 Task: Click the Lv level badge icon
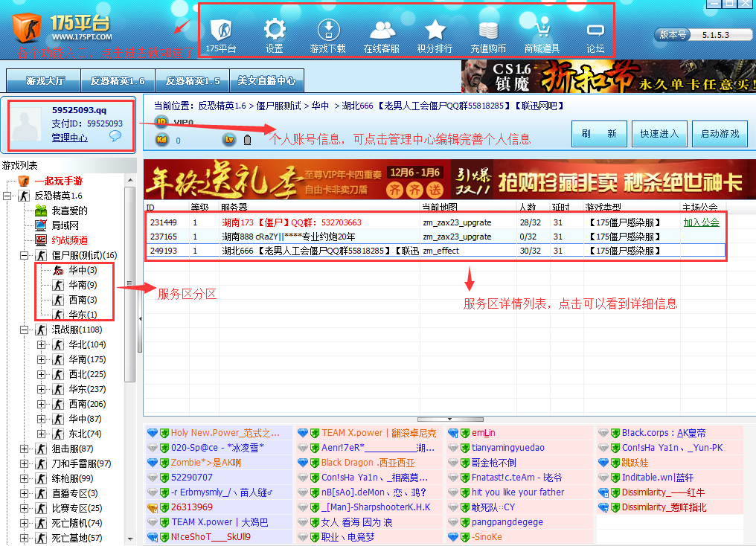[x=228, y=139]
